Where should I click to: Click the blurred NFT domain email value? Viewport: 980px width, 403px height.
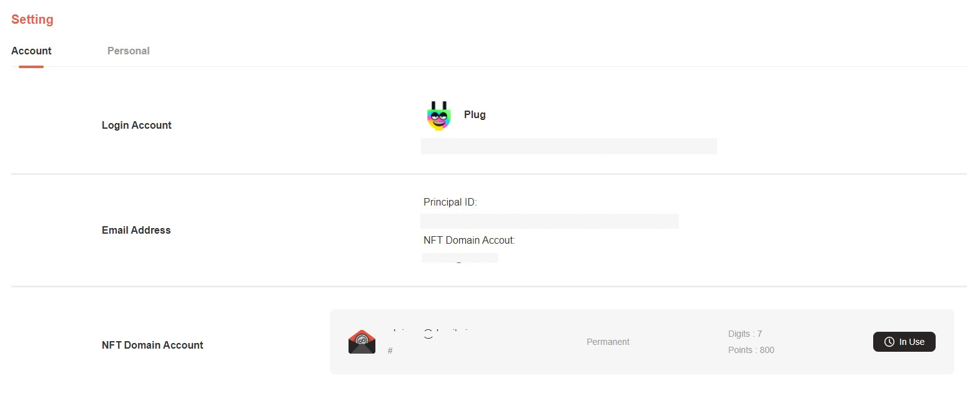click(460, 257)
